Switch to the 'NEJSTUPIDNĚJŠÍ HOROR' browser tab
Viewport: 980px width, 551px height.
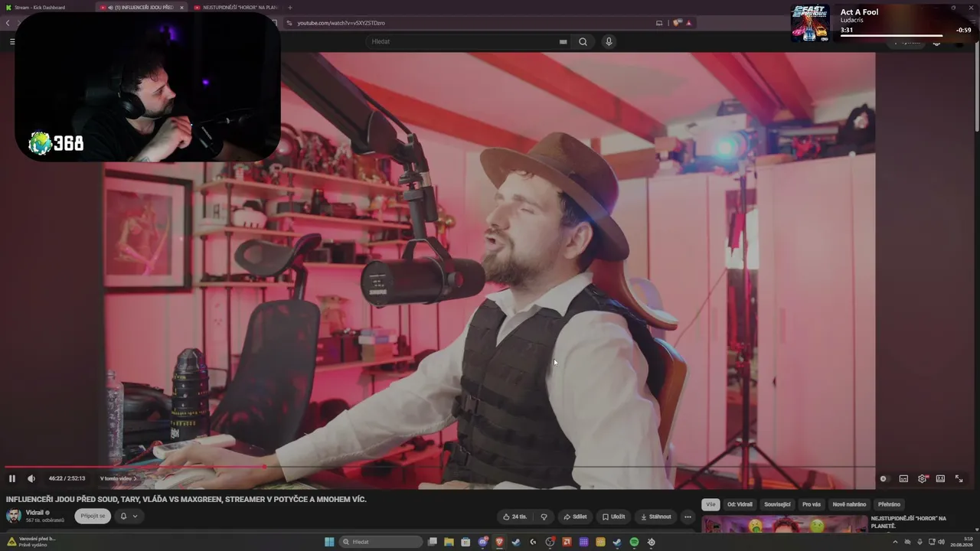pyautogui.click(x=235, y=7)
